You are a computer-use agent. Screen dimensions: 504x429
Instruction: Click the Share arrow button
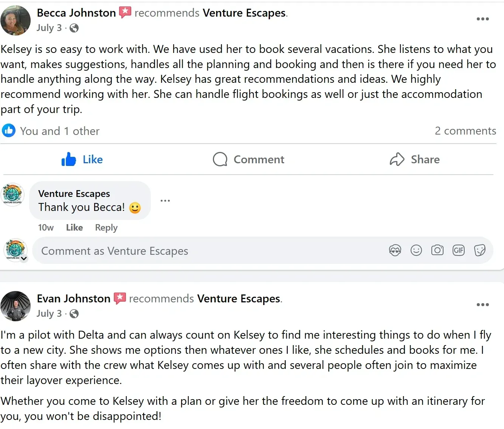pos(415,160)
